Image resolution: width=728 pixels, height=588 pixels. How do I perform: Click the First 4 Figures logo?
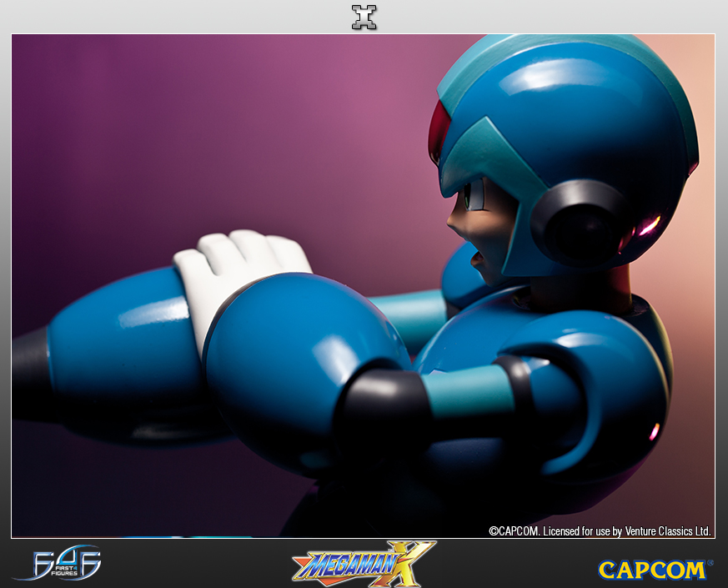[x=58, y=564]
